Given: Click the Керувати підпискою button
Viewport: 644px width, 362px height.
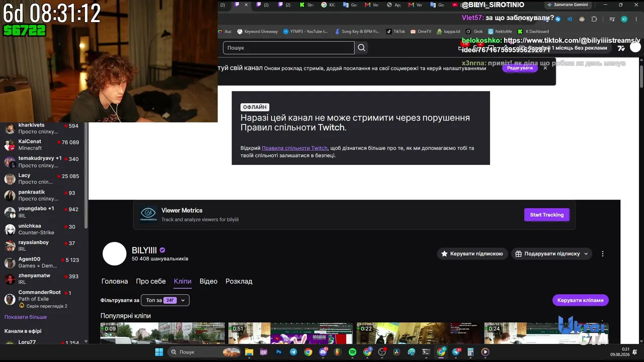Looking at the screenshot, I should (x=471, y=254).
